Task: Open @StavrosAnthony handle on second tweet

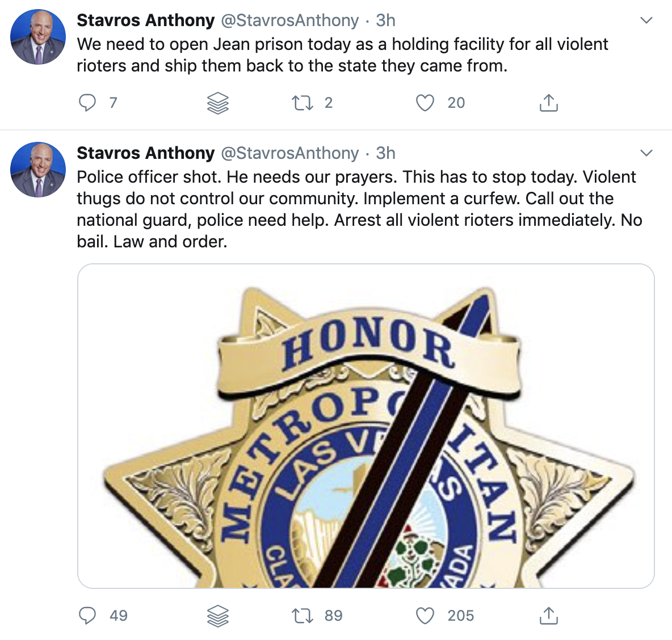Action: pos(289,153)
